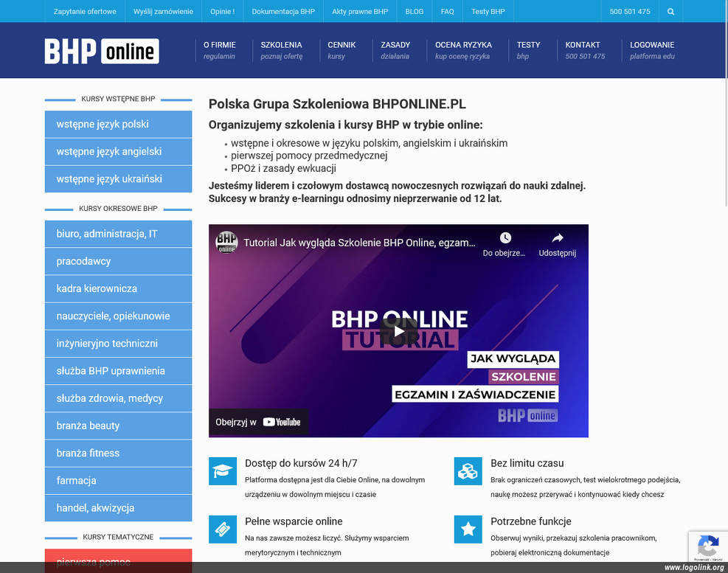728x573 pixels.
Task: Select wstępne język angielski course
Action: point(119,151)
